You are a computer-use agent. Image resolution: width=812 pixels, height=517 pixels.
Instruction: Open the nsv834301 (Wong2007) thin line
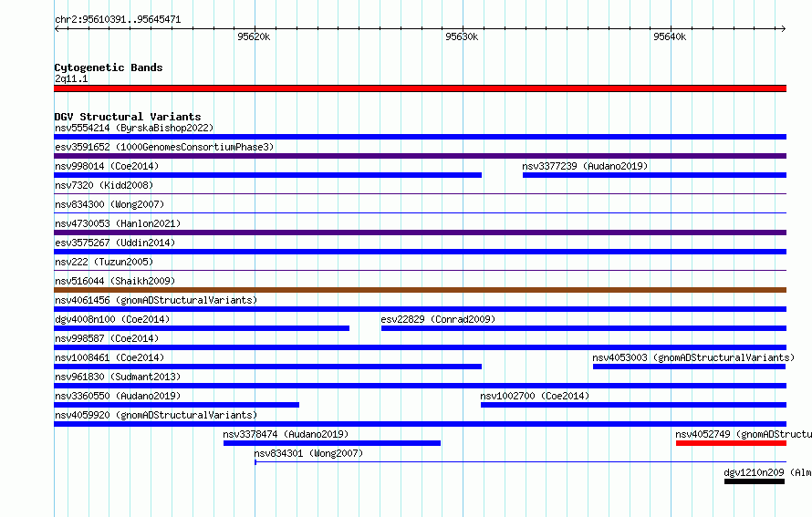pyautogui.click(x=520, y=461)
